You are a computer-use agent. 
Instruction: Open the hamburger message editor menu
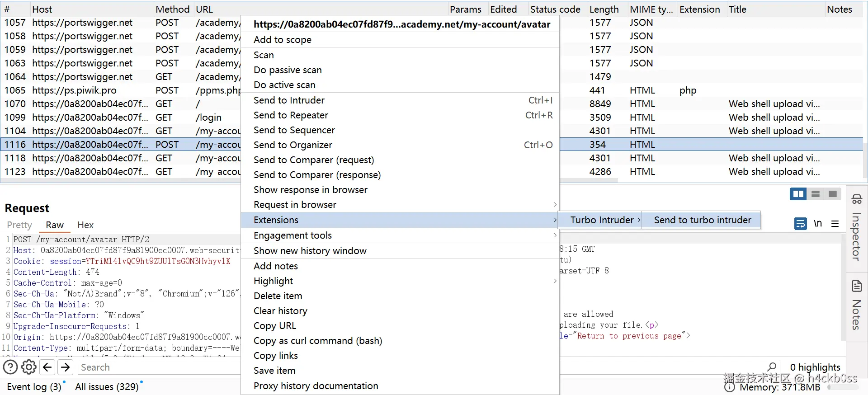835,224
